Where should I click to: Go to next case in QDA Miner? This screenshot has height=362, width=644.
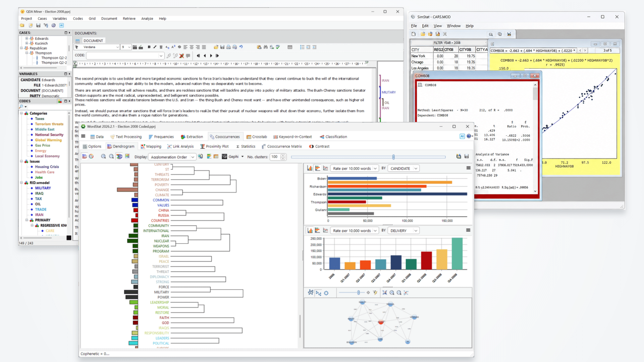point(211,56)
